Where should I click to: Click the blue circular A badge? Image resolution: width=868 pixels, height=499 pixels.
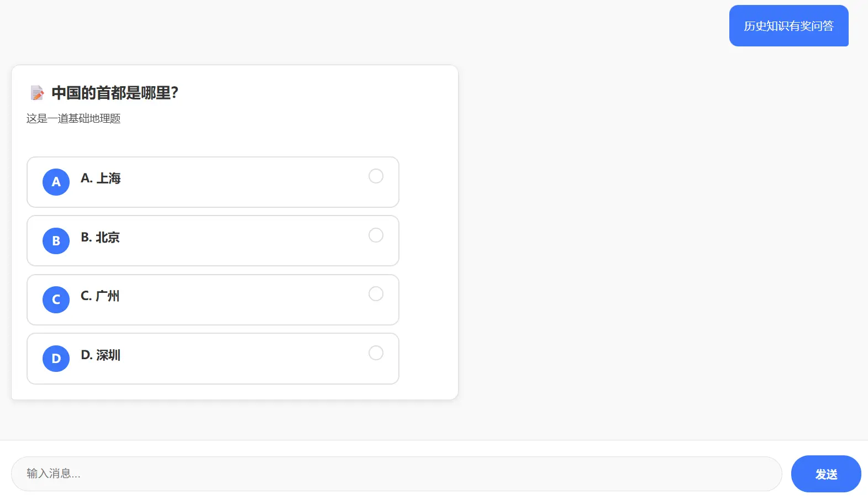click(56, 182)
